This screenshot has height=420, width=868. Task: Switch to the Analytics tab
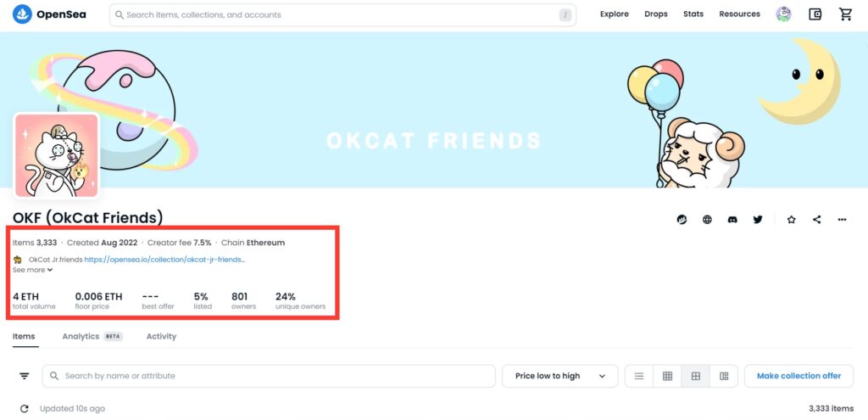point(92,336)
